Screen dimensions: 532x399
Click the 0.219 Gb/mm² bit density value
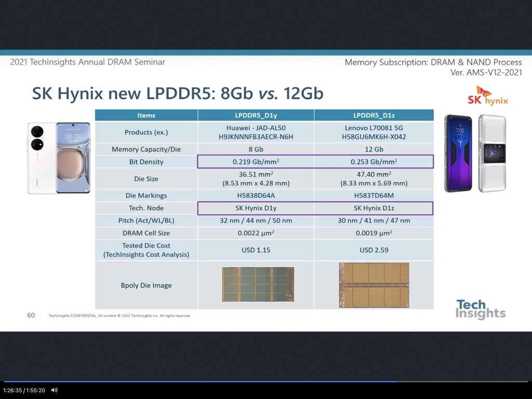coord(256,162)
